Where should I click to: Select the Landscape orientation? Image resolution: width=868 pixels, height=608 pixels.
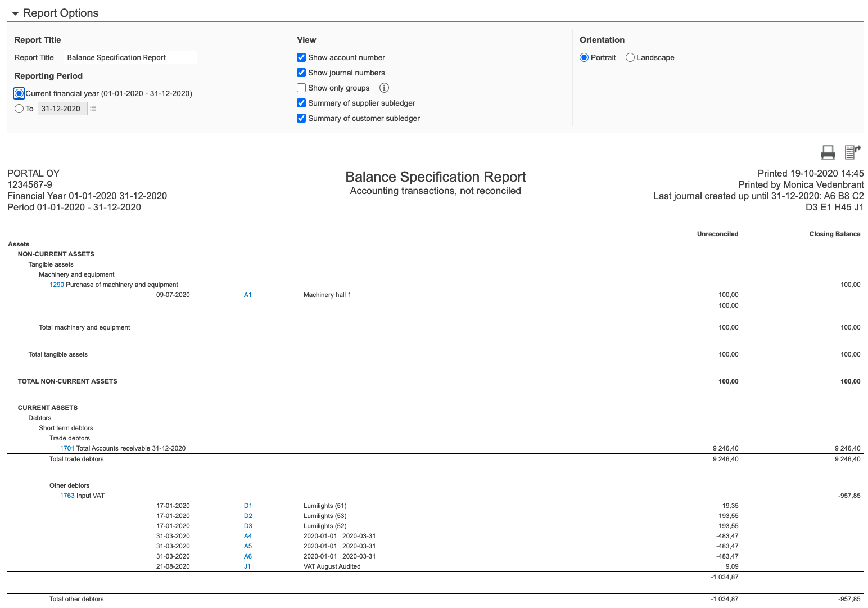pyautogui.click(x=630, y=57)
